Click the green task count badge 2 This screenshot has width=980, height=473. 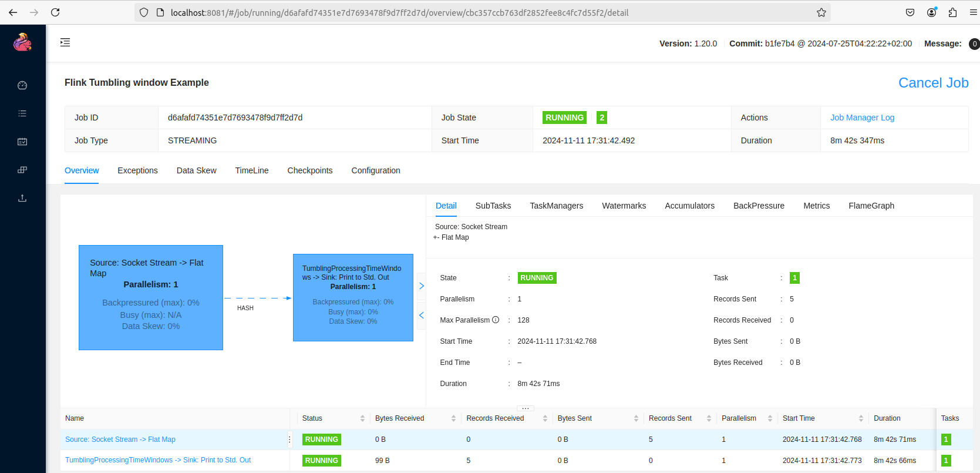coord(602,118)
